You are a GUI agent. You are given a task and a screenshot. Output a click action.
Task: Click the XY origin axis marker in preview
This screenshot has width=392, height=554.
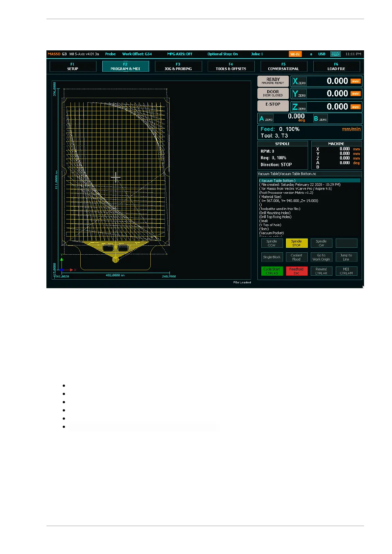[62, 270]
